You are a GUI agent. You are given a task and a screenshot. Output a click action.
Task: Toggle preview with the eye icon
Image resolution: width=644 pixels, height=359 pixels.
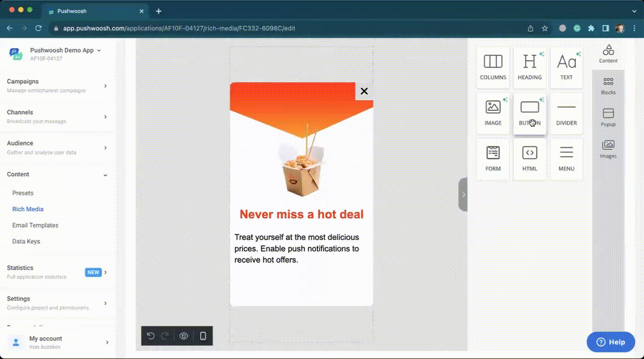pos(183,336)
